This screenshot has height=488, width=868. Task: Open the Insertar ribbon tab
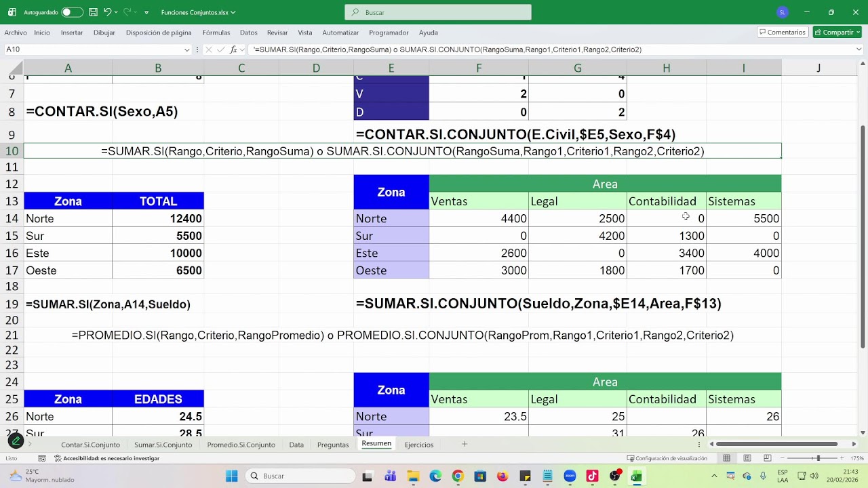point(72,33)
